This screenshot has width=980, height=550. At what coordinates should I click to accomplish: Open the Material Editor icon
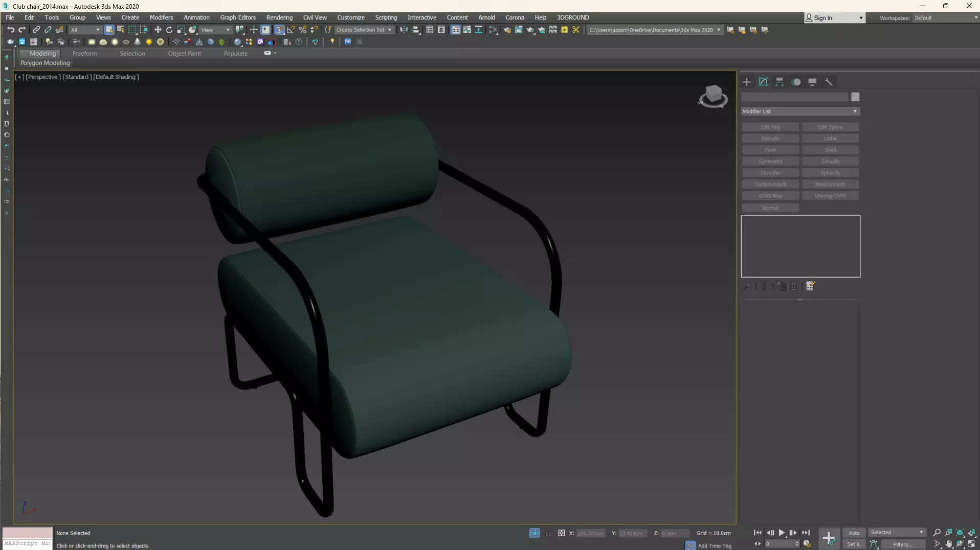coord(493,30)
